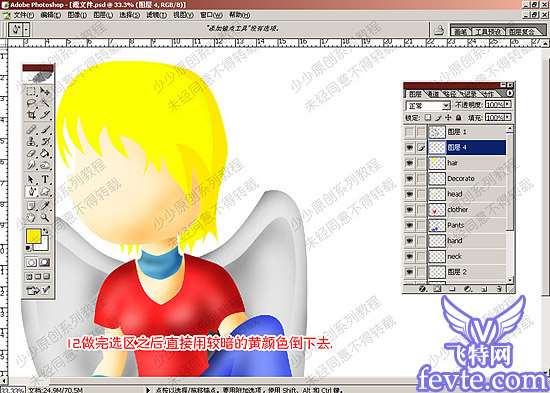Open the layers panel flyout menu arrow
Viewport: 550px width, 393px height.
coord(509,93)
